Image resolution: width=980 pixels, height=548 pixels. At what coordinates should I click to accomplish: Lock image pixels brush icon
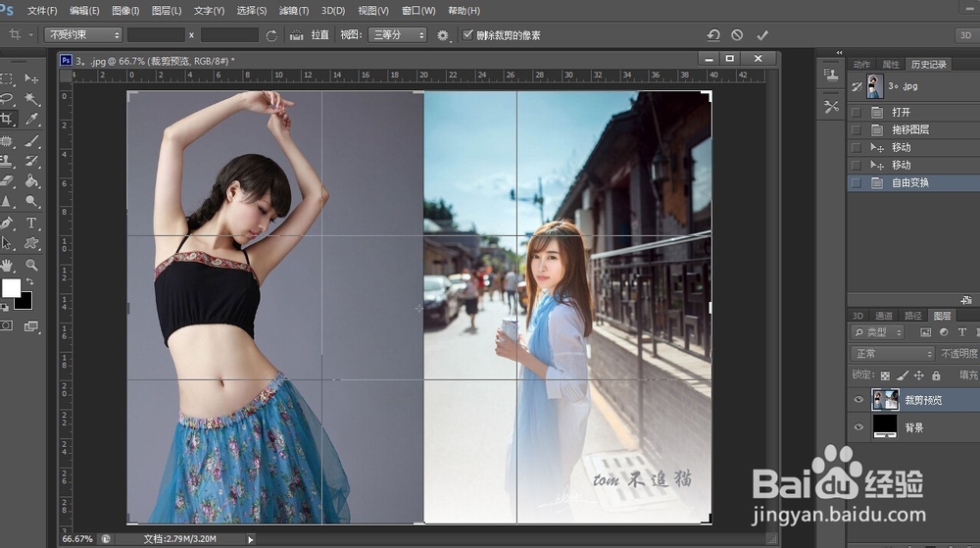[902, 375]
